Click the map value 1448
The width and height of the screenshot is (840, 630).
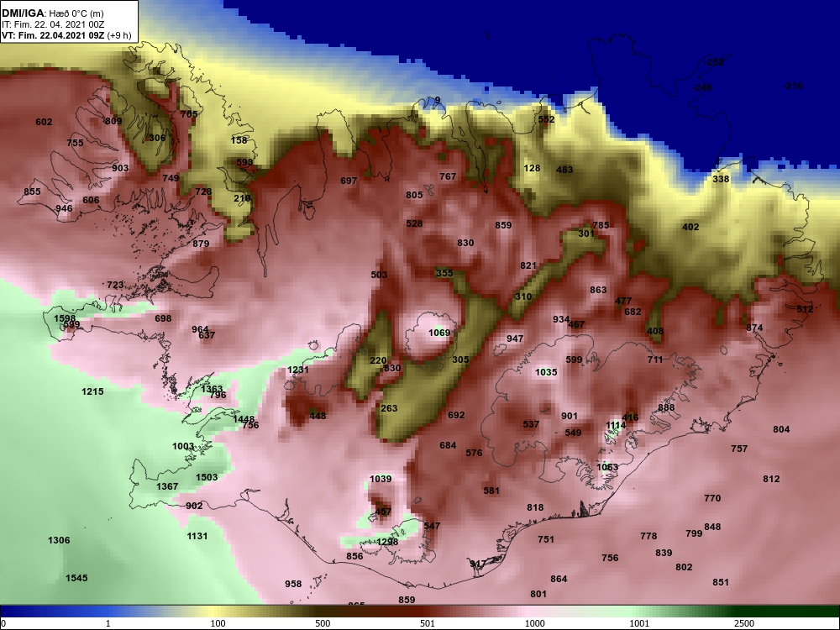[x=244, y=419]
